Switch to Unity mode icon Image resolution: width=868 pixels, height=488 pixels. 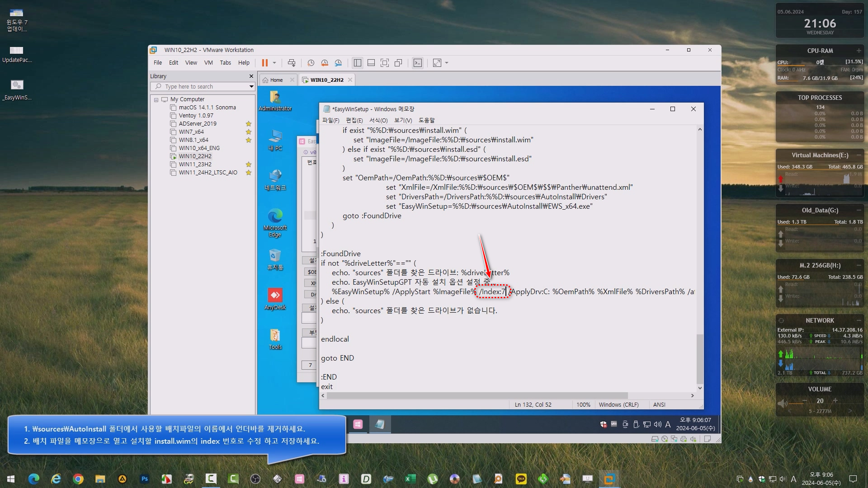tap(398, 63)
